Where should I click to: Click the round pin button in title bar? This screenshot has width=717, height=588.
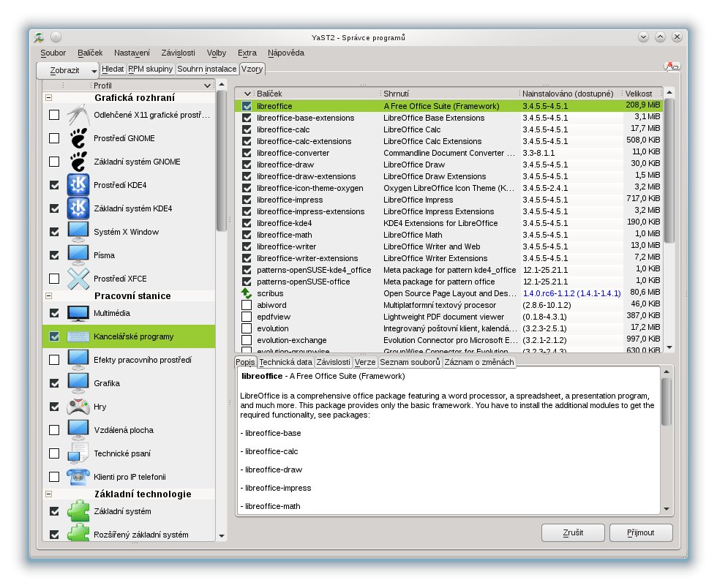[56, 37]
